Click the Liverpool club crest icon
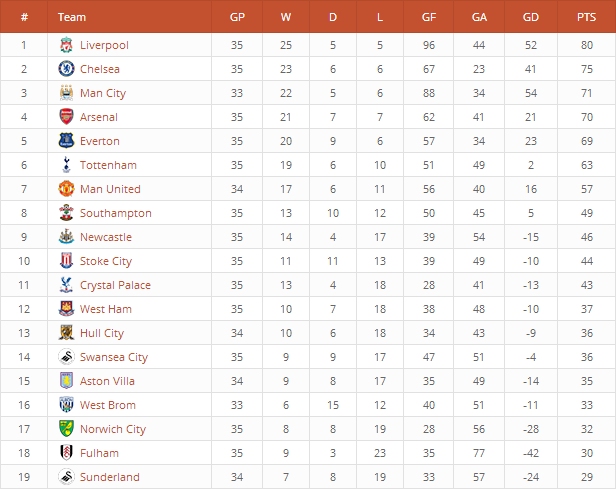 click(66, 45)
